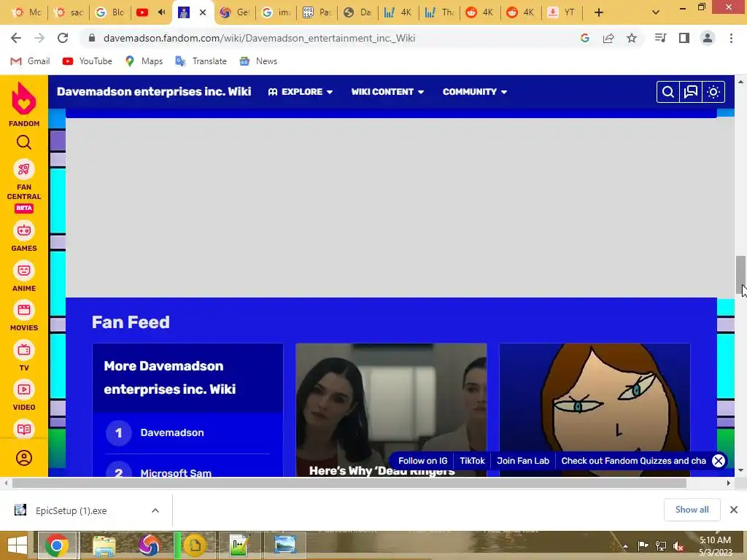This screenshot has height=560, width=747.
Task: Open the user profile icon in sidebar
Action: 24,458
